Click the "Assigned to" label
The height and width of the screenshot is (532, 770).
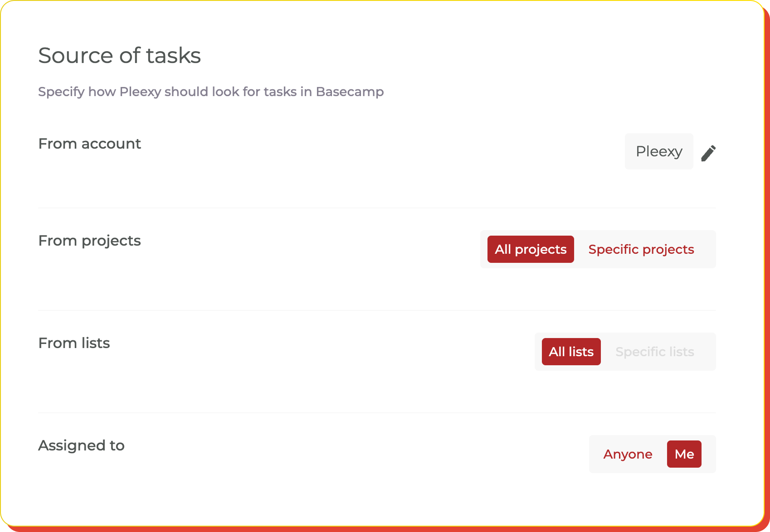coord(81,445)
